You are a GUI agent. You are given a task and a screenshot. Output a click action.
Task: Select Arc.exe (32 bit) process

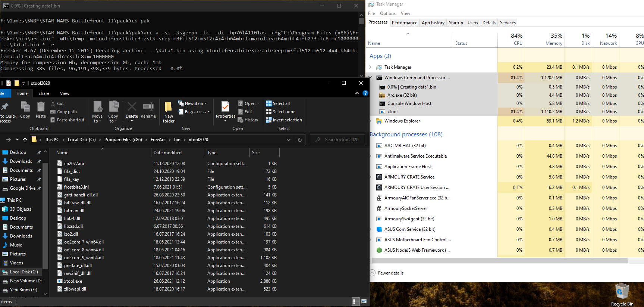[x=505, y=95]
